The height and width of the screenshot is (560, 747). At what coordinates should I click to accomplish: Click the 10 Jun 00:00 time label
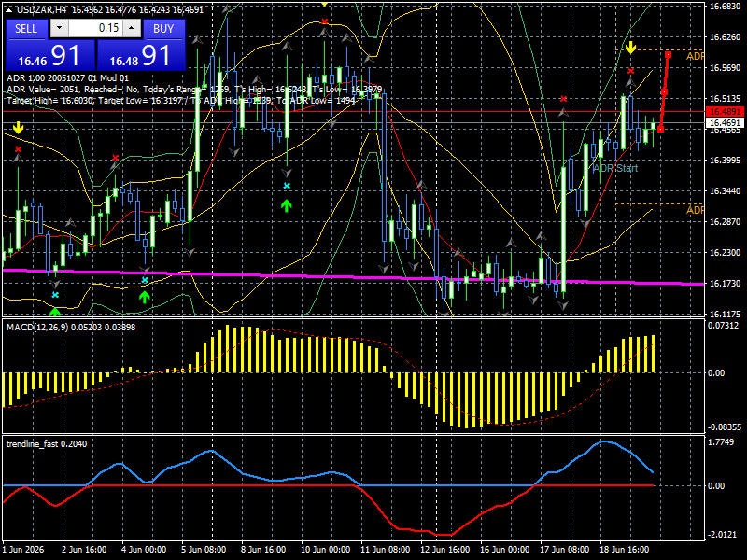[x=326, y=550]
